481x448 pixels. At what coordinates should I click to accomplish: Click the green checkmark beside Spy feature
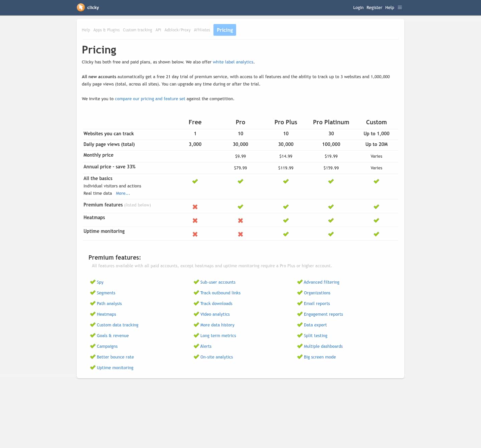pyautogui.click(x=93, y=282)
